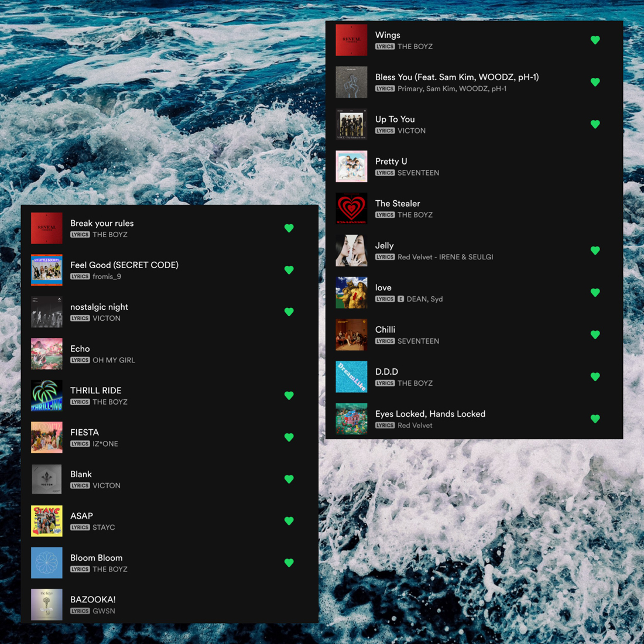644x644 pixels.
Task: Unlike Bloom Bloom track
Action: click(x=289, y=563)
